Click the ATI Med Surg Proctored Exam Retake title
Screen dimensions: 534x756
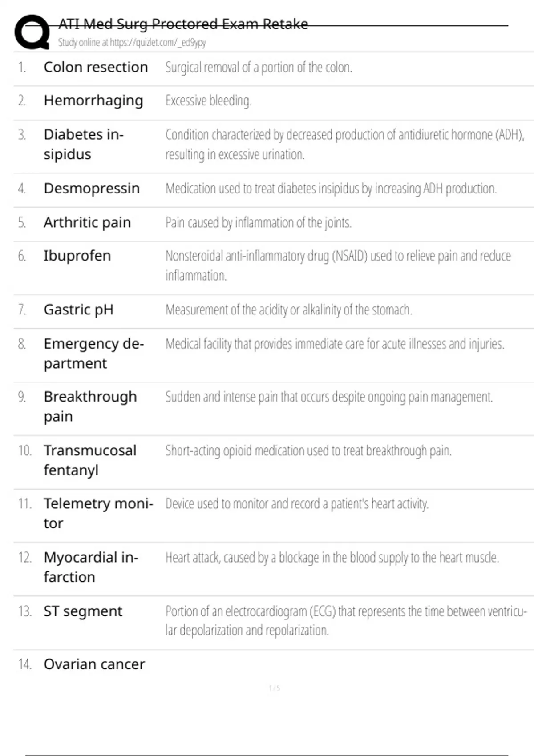[x=183, y=24]
